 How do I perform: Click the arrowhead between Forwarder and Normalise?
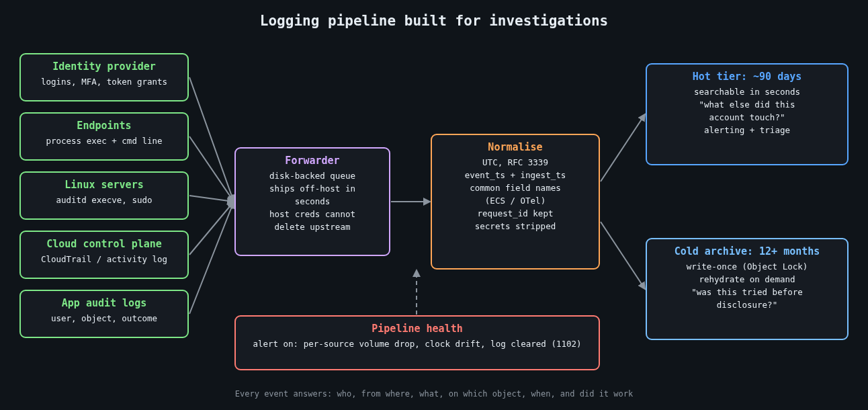[x=427, y=202]
